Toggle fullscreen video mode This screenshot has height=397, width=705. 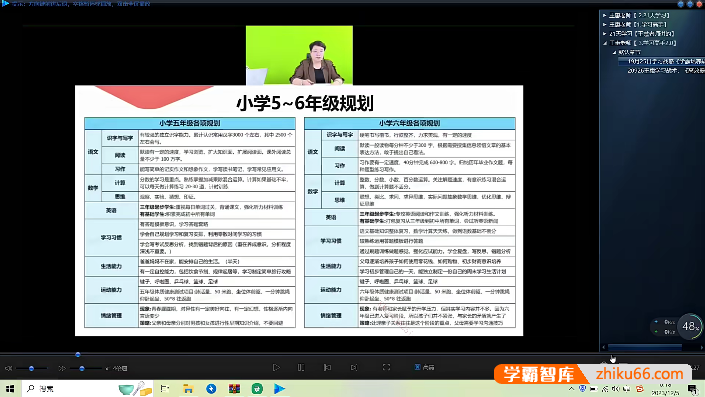tap(386, 367)
